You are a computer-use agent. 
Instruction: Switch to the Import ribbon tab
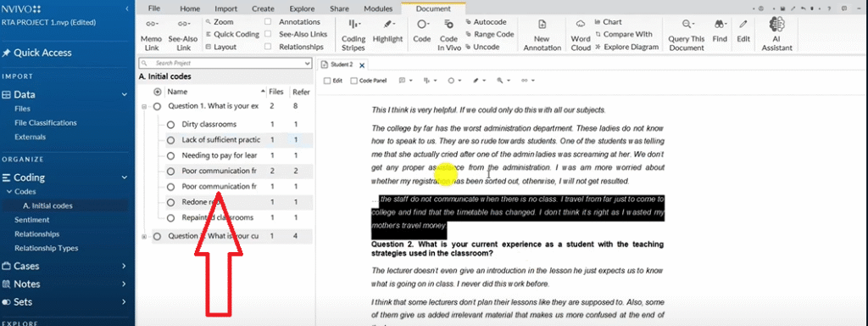pos(225,8)
